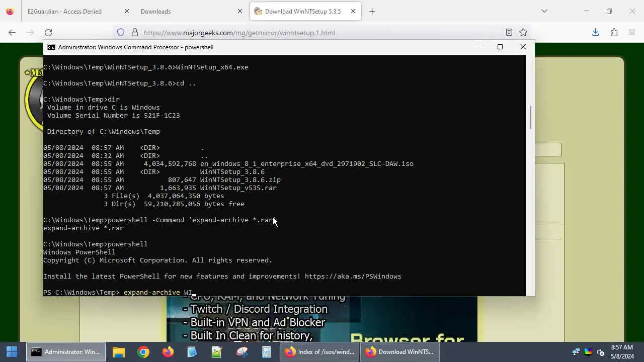
Task: Open the muted volume tray icon
Action: [600, 352]
